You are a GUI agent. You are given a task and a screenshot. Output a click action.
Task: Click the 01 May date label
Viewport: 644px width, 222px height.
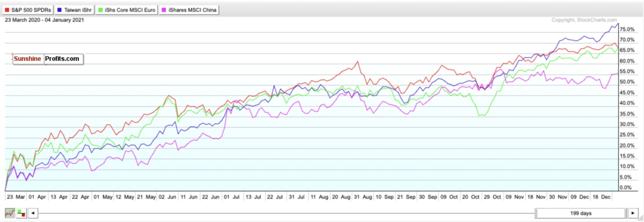tap(103, 197)
